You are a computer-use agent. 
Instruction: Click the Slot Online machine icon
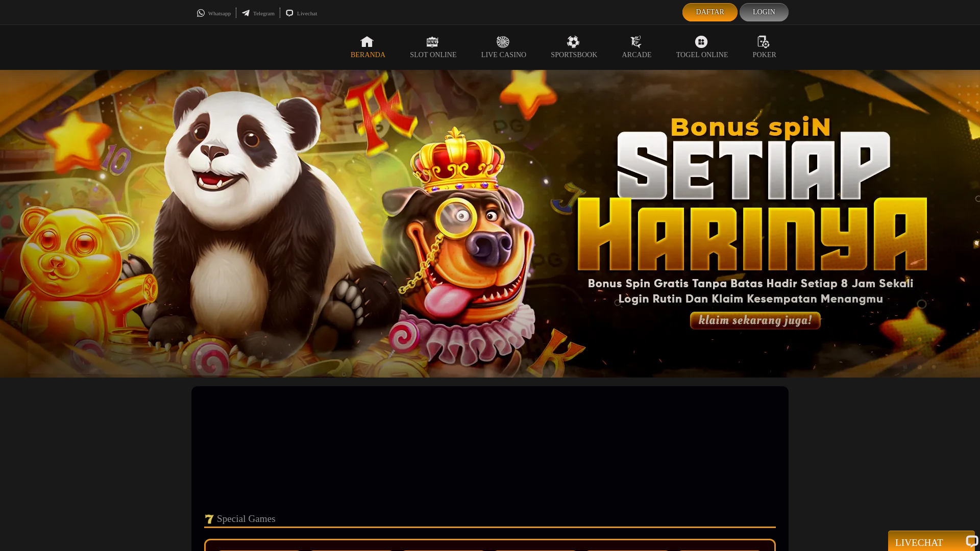432,42
